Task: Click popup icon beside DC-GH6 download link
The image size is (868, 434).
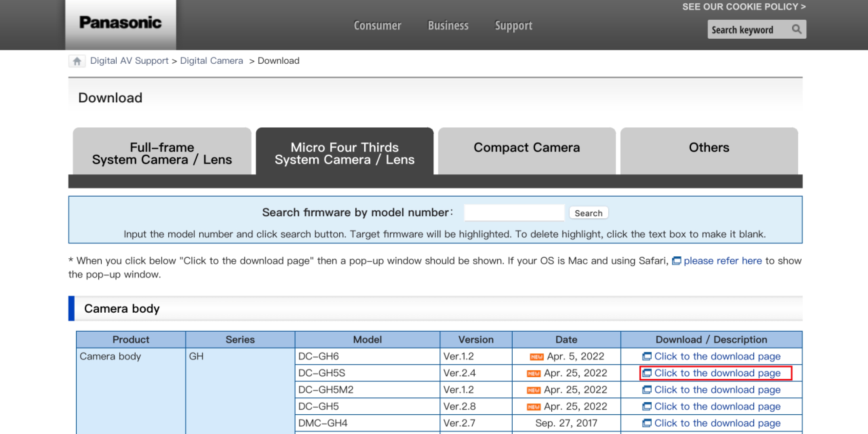Action: pos(647,356)
